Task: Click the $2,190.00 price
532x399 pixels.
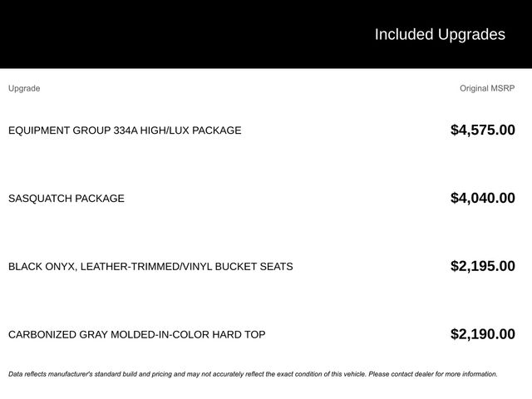Action: click(482, 334)
